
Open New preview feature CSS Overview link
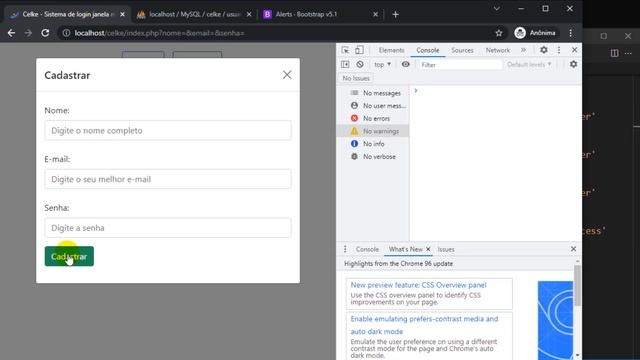pyautogui.click(x=418, y=285)
